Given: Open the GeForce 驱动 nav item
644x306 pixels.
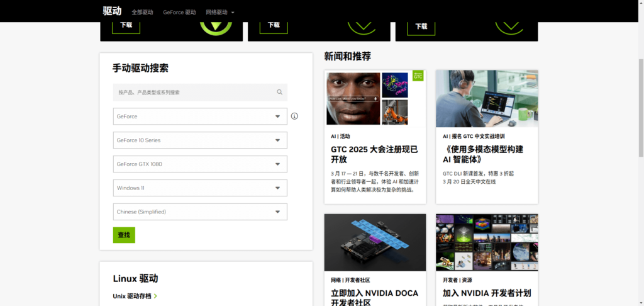Looking at the screenshot, I should [179, 13].
